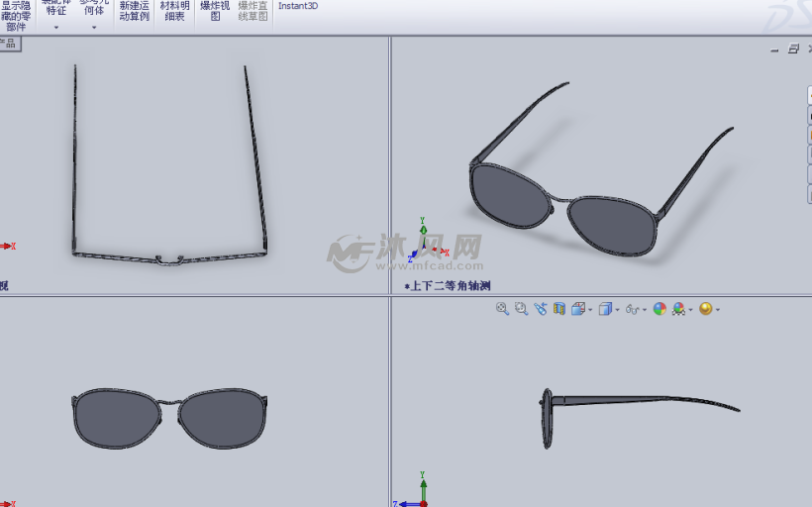The image size is (812, 507).
Task: Open Bill of Materials (材料明细表)
Action: pos(173,11)
